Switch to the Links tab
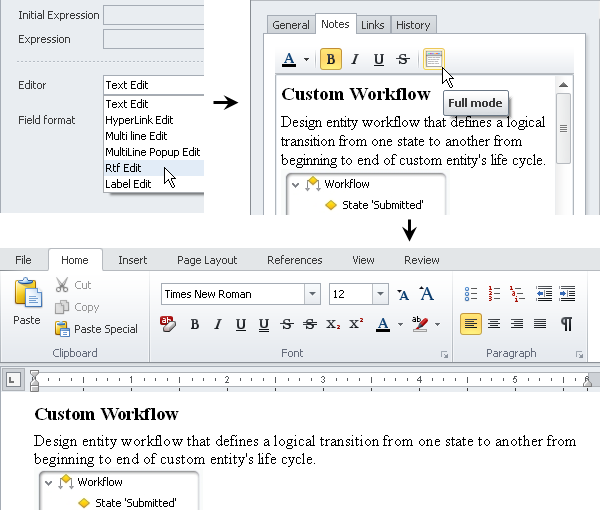Screen dimensions: 600x510 click(372, 25)
